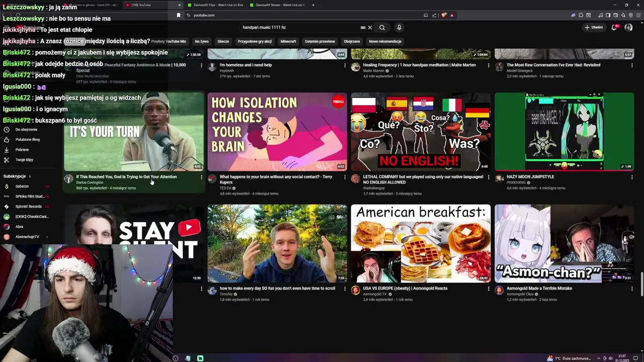Click the Utwórz create button
Screen dimensions: 644x362
pos(594,27)
